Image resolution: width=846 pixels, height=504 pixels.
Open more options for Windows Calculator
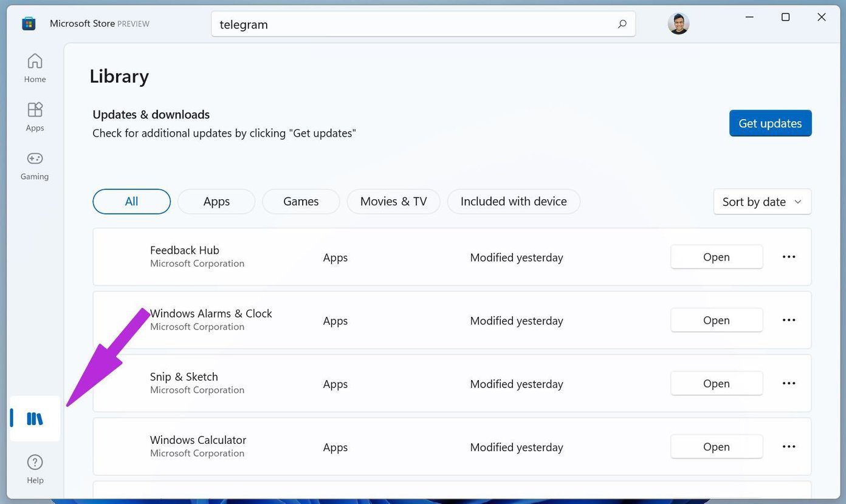(x=789, y=446)
